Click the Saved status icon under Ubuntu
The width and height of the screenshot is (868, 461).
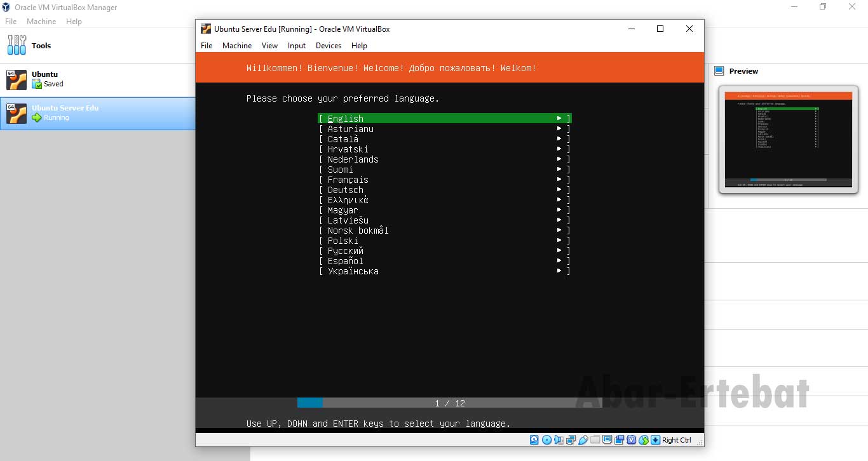click(36, 84)
